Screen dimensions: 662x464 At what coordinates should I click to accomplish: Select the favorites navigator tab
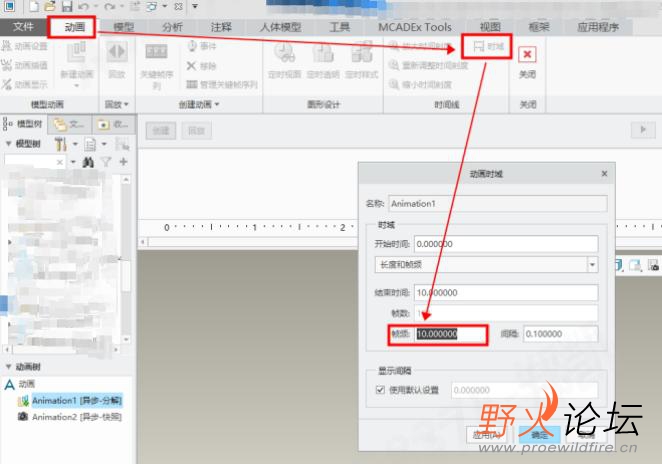pos(113,124)
